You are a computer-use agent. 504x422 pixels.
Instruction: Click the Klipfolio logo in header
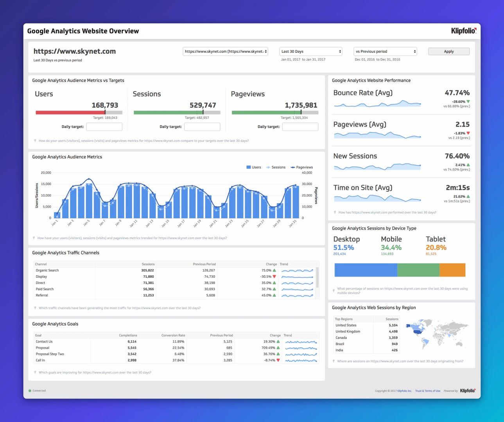[464, 31]
